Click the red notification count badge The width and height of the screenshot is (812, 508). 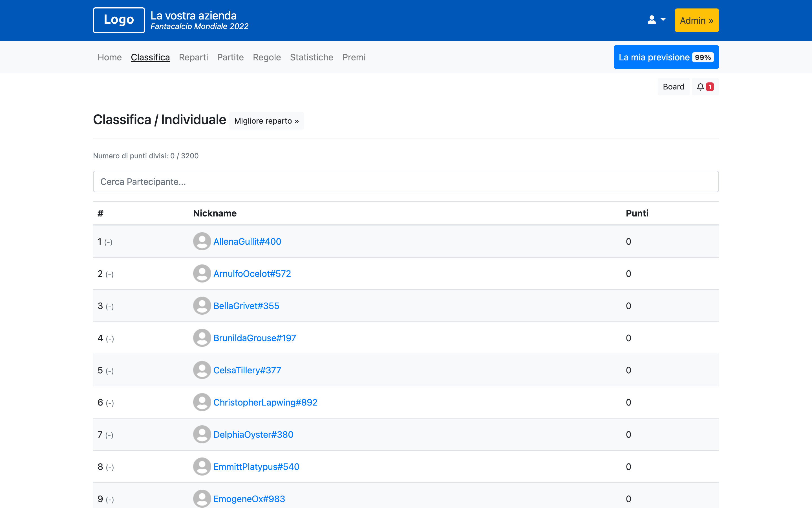(x=710, y=87)
